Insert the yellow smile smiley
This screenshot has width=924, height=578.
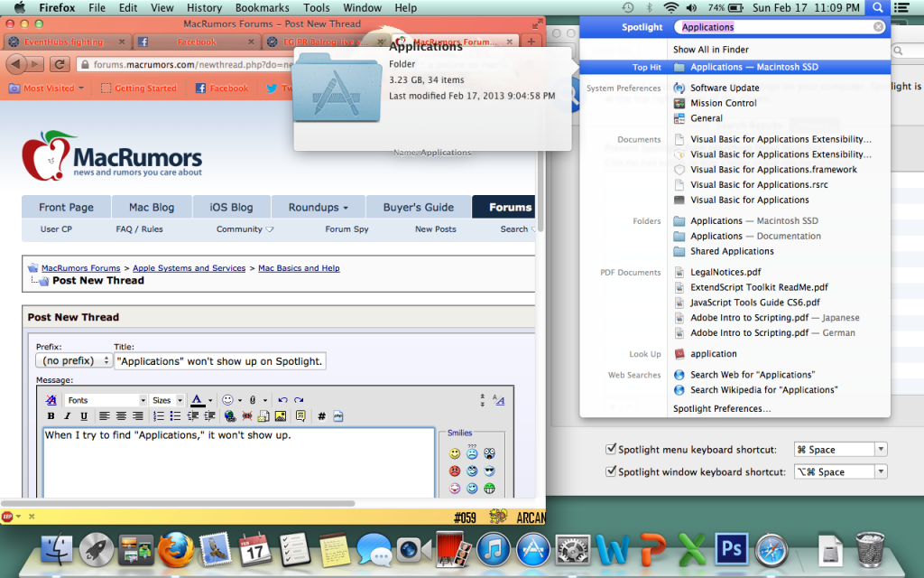(x=455, y=453)
